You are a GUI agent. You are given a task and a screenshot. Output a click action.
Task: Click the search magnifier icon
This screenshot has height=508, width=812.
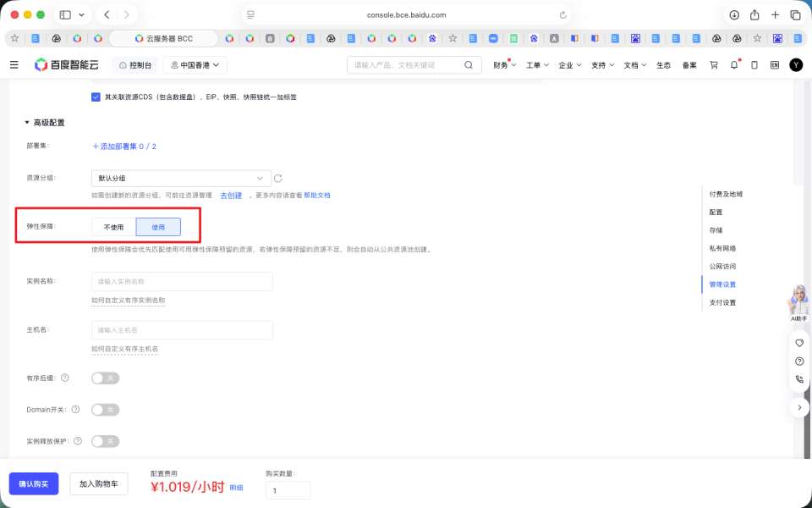coord(468,65)
